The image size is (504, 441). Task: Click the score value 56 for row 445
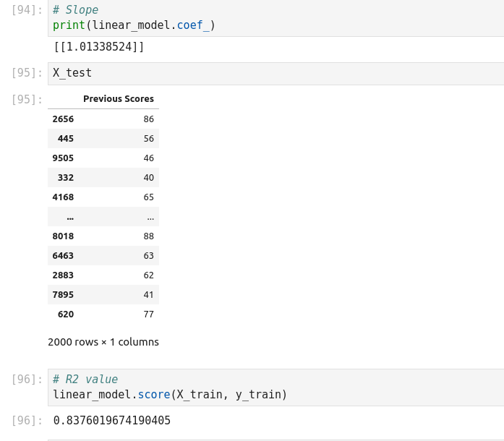point(149,138)
